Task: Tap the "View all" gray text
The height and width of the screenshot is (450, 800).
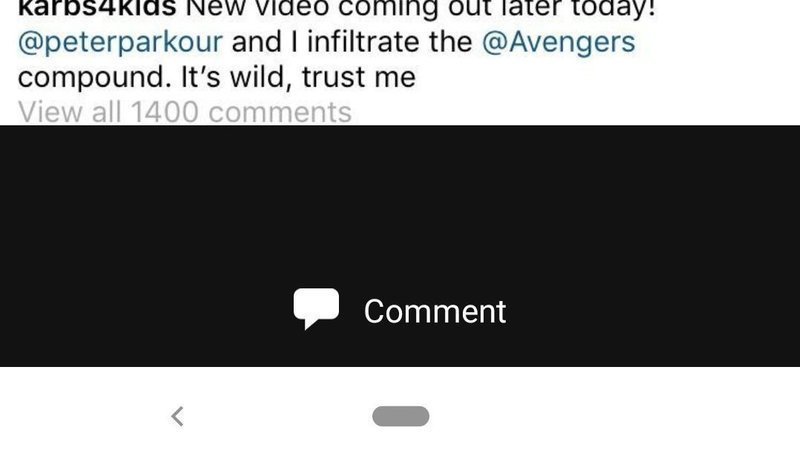Action: tap(69, 112)
